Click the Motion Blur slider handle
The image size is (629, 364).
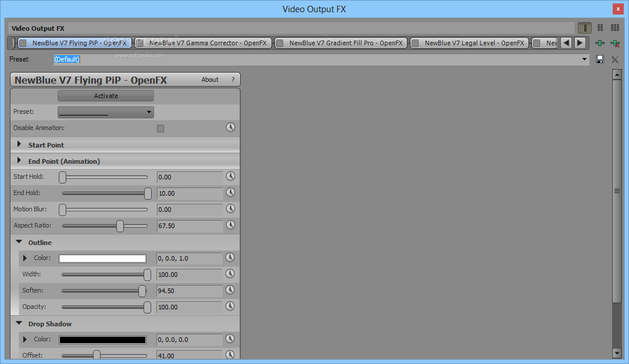point(63,210)
